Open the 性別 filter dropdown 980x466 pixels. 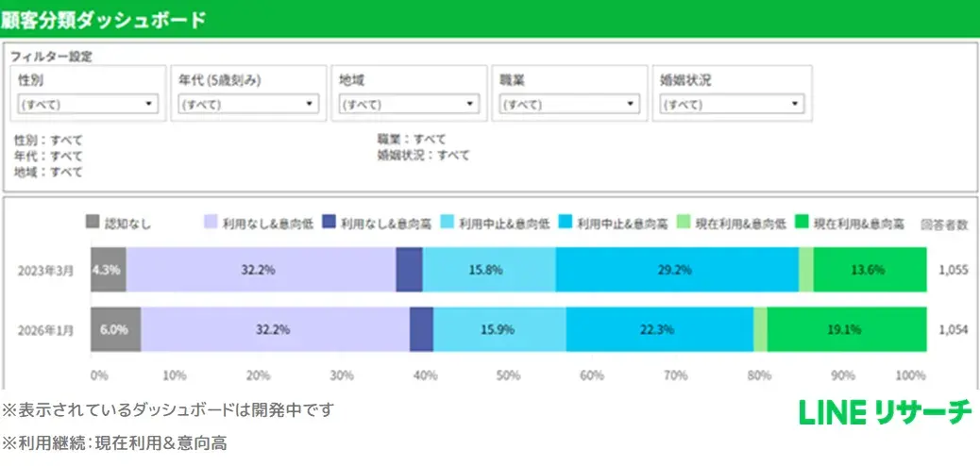pyautogui.click(x=88, y=105)
